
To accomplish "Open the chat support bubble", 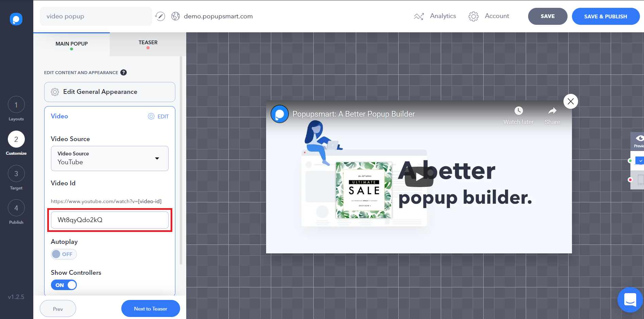I will [630, 300].
